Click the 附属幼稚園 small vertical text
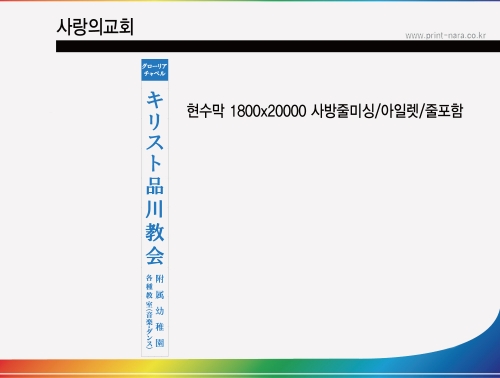Image resolution: width=500 pixels, height=378 pixels. 160,311
